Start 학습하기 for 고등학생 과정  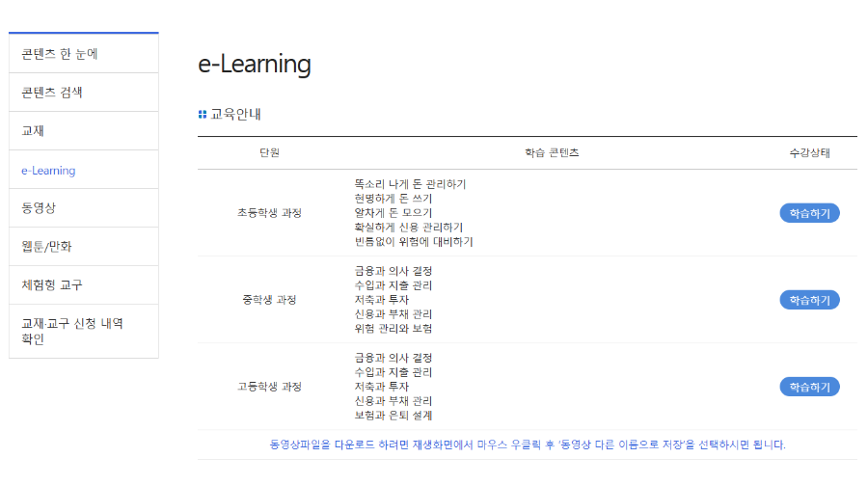point(809,387)
